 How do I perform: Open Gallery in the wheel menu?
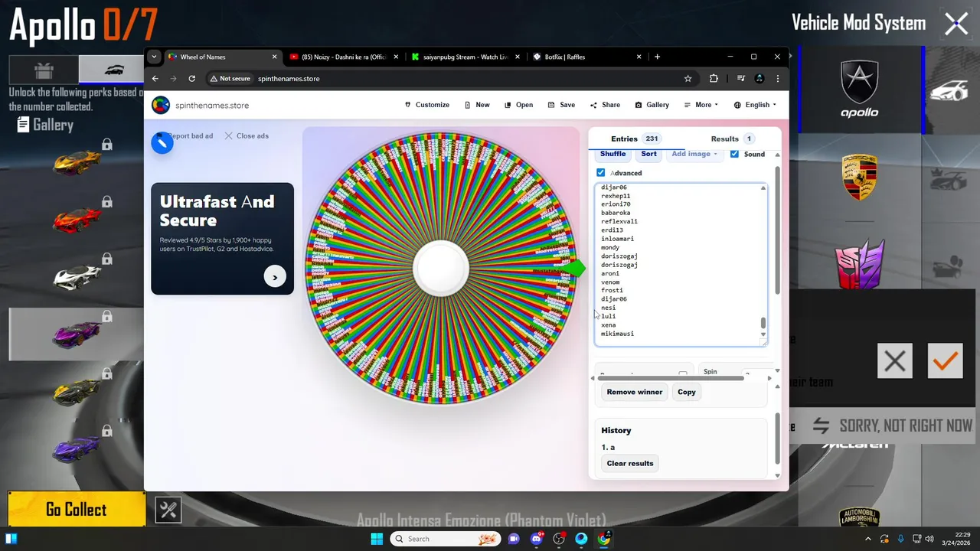click(652, 105)
